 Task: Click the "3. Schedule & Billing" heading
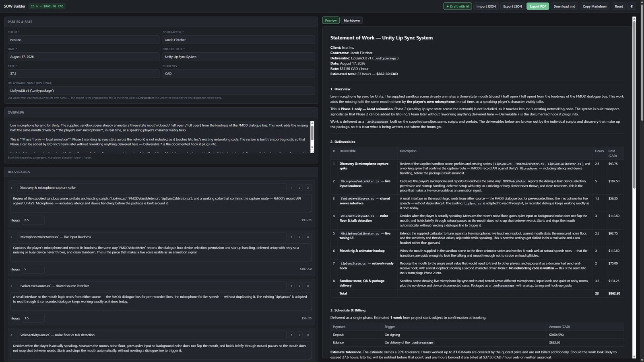(348, 311)
